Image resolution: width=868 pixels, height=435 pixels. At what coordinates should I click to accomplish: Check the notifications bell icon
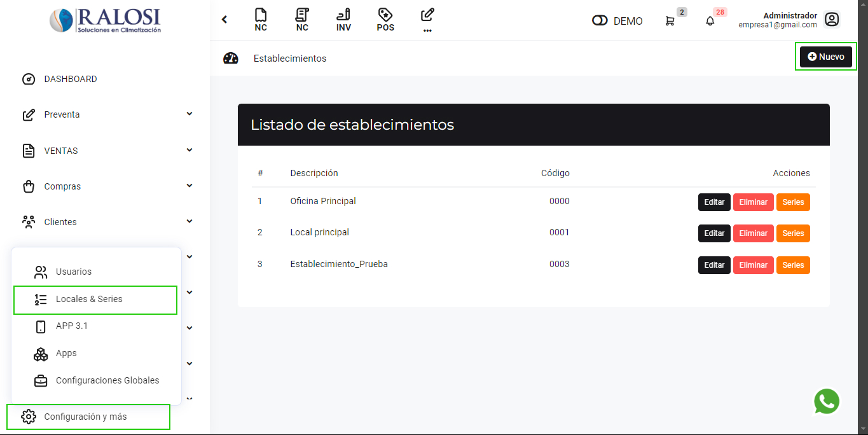click(710, 21)
